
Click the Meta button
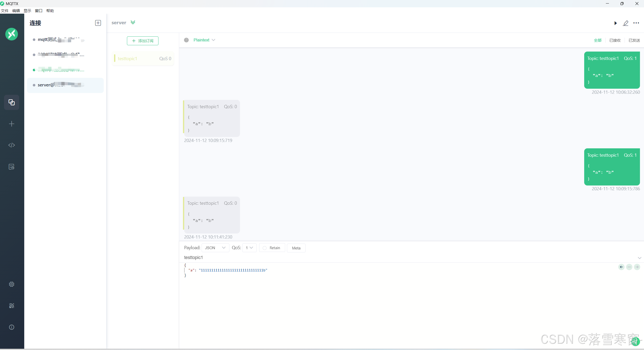296,248
